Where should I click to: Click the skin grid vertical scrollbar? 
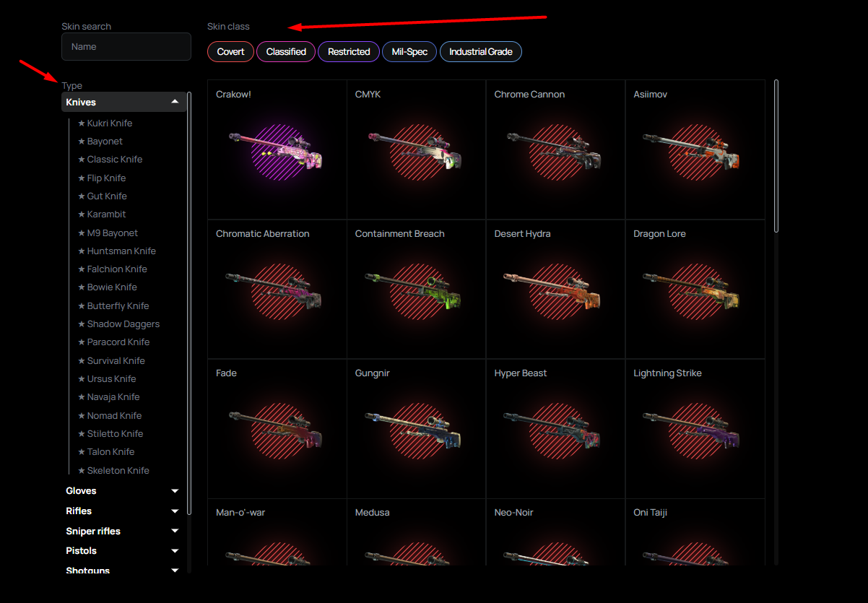pos(776,155)
